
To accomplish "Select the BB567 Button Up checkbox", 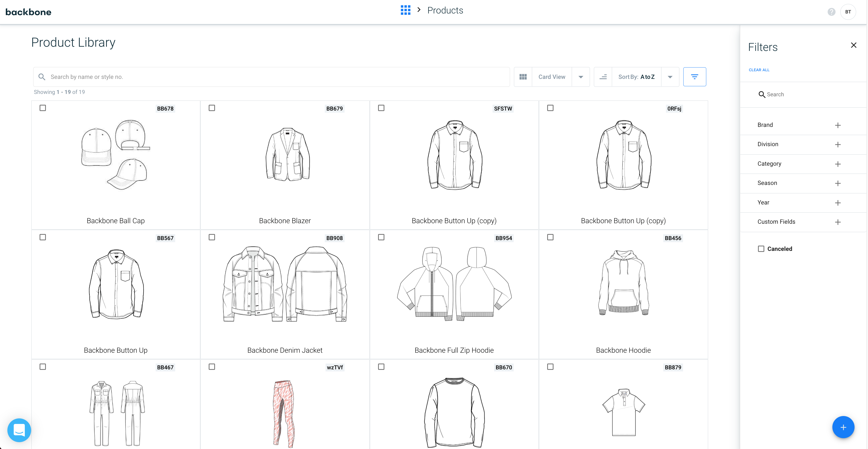I will [43, 237].
